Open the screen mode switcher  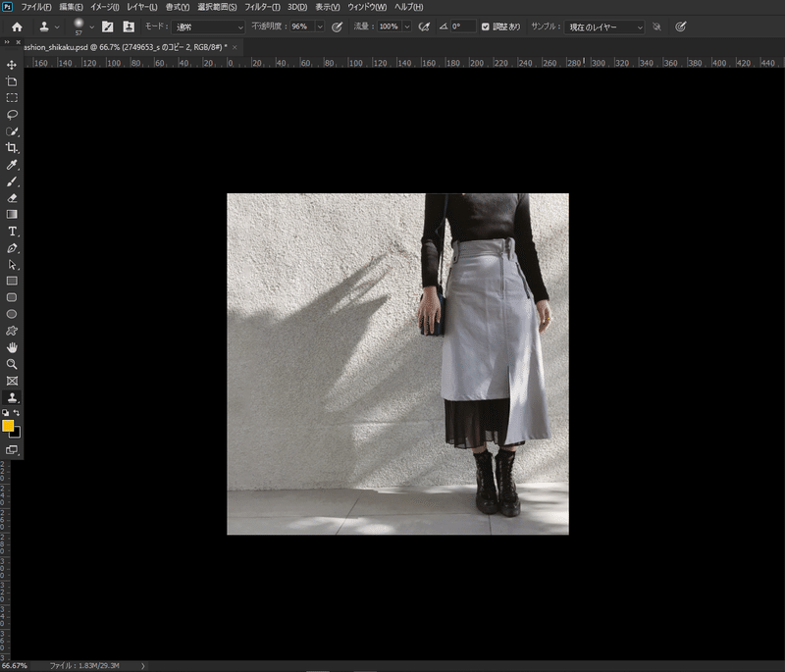(x=12, y=449)
